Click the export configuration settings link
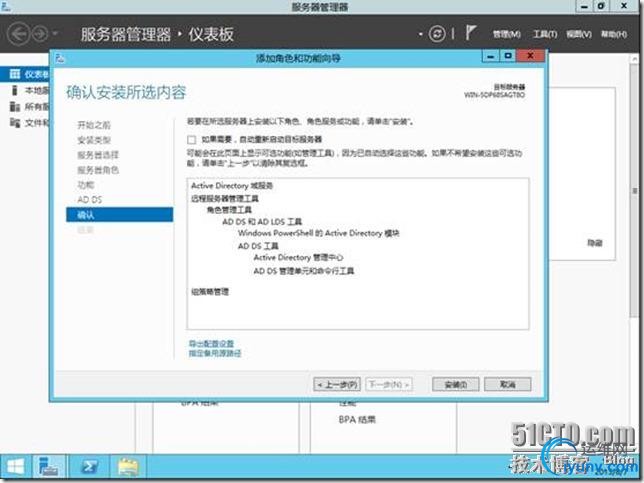 click(211, 343)
